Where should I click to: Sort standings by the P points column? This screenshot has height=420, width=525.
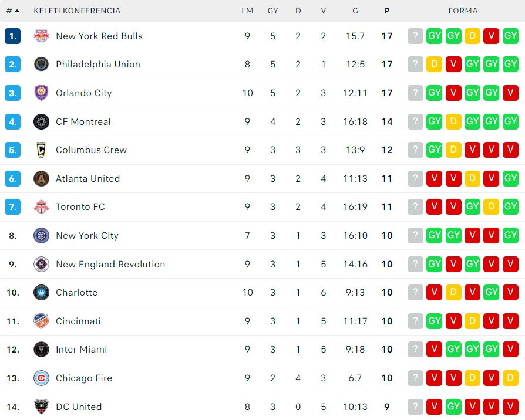tap(387, 11)
